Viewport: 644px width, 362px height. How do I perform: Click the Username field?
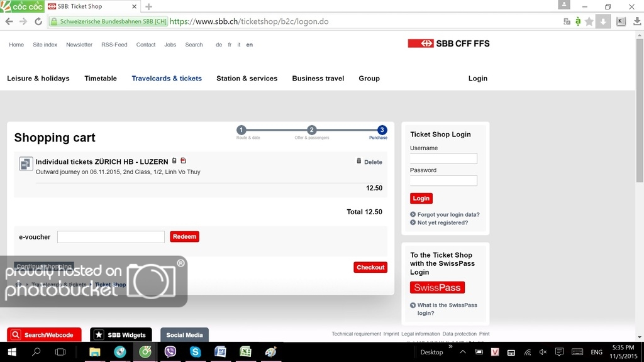[443, 158]
